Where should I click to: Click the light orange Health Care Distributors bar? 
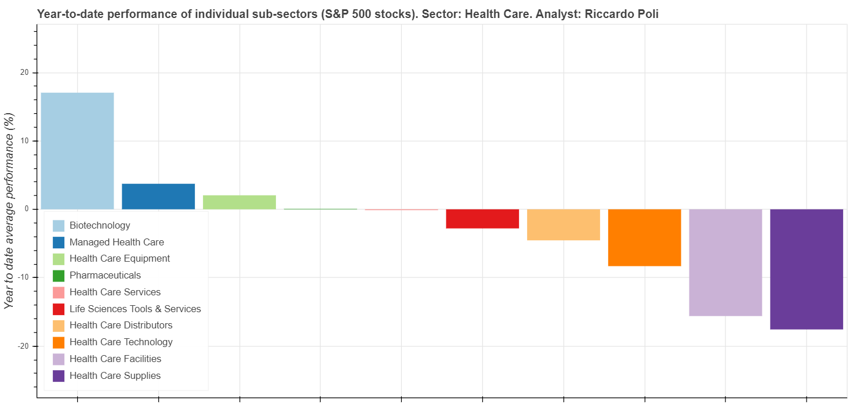[564, 225]
